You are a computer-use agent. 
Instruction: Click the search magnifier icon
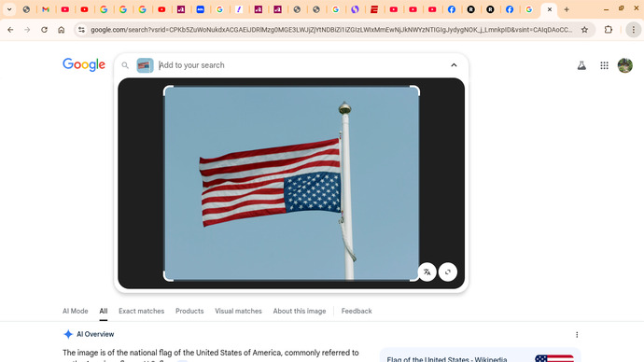[x=125, y=65]
